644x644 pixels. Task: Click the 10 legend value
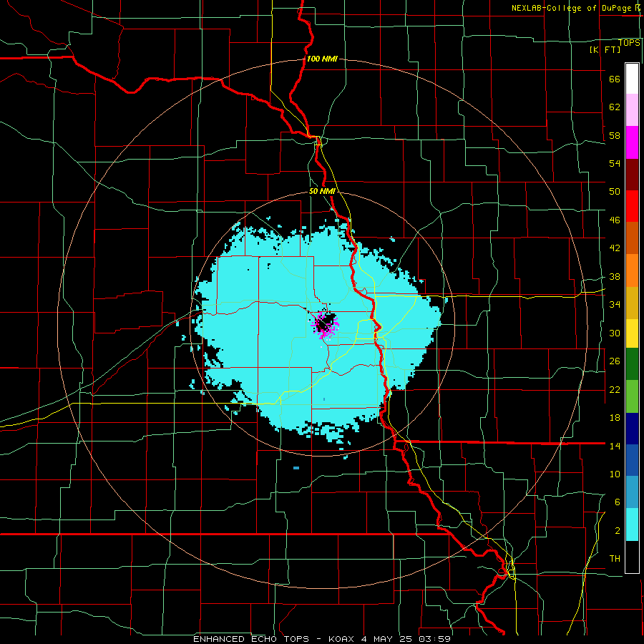coord(615,474)
